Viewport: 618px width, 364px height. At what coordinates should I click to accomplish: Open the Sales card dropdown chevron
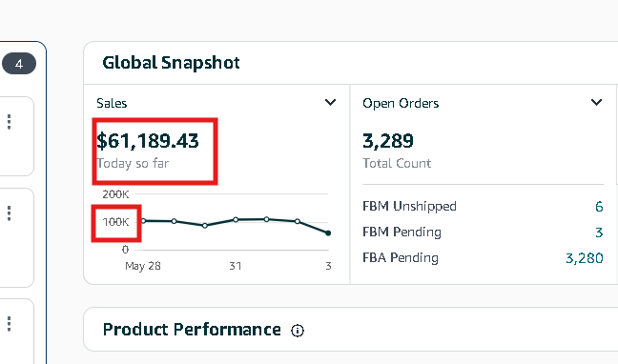pos(330,103)
